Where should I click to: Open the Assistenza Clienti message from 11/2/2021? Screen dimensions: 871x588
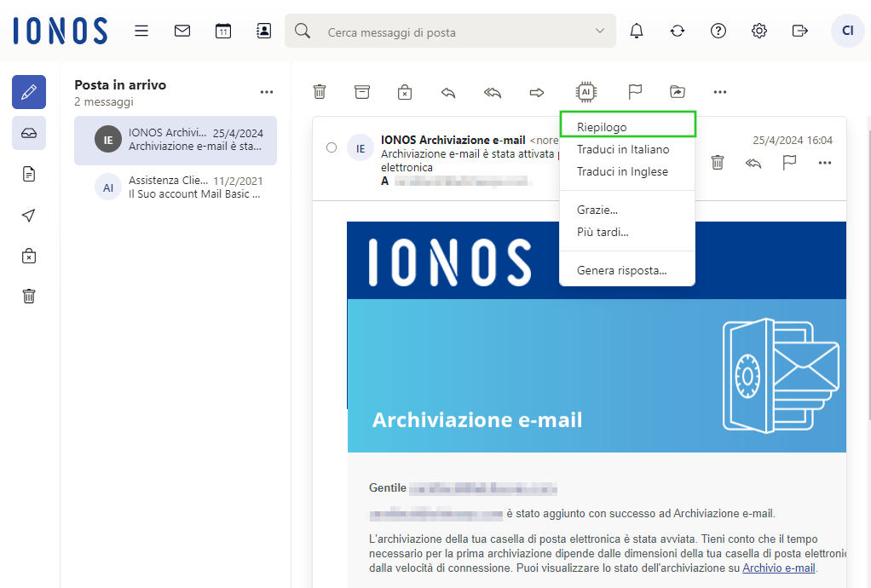click(176, 187)
